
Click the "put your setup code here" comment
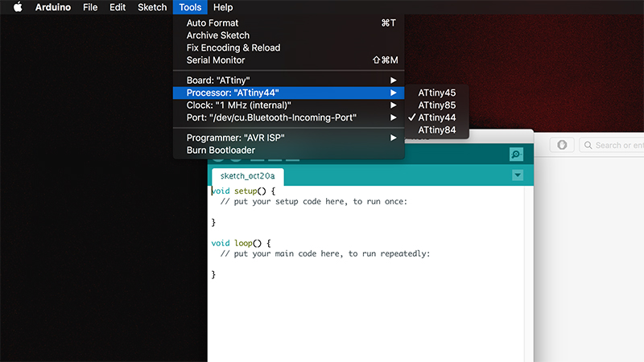point(314,202)
